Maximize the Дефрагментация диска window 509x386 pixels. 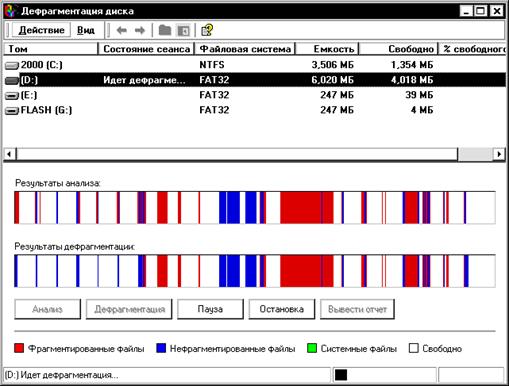481,11
